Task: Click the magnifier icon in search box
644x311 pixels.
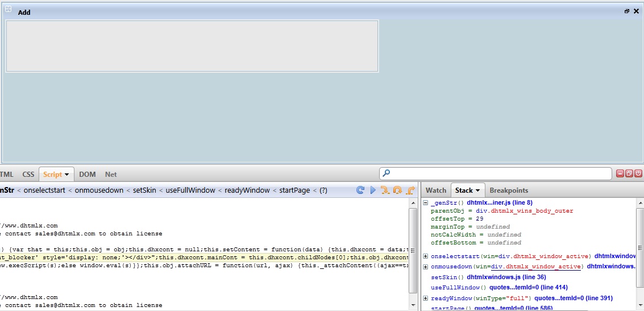Action: point(386,173)
